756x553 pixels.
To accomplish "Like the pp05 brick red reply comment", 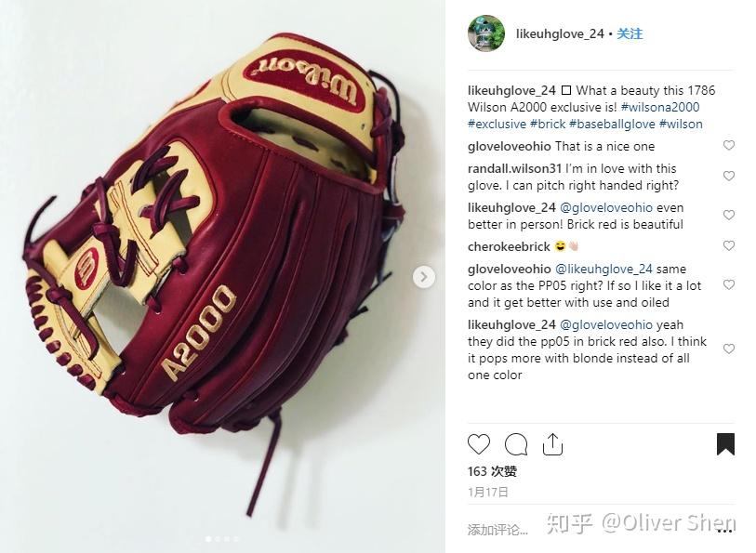I will [x=728, y=349].
